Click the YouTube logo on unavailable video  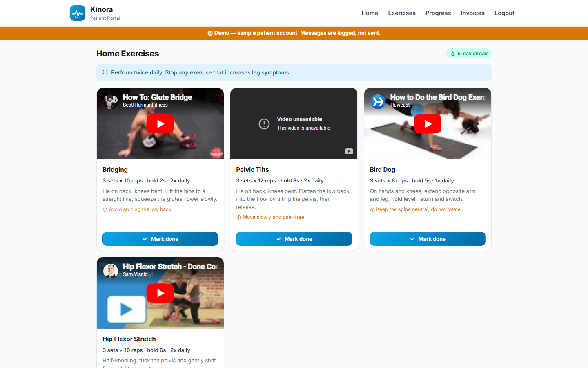[x=349, y=151]
